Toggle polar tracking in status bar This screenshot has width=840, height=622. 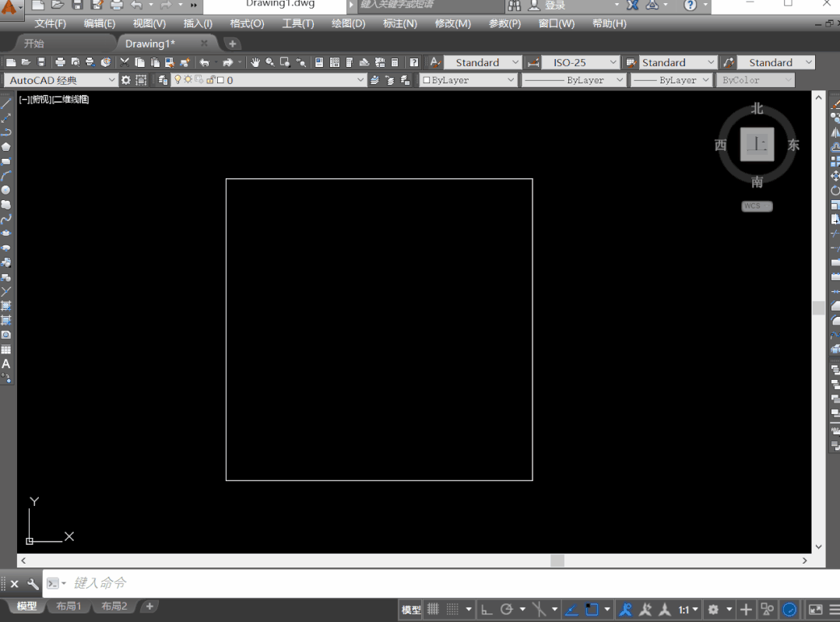[x=506, y=610]
